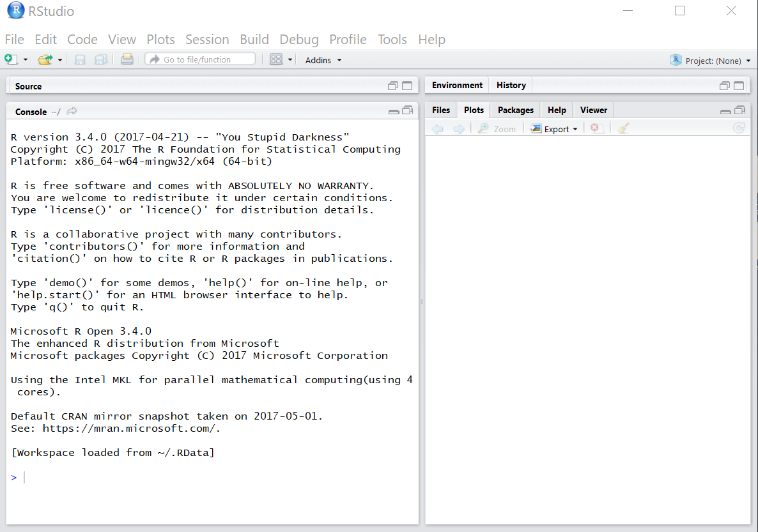The height and width of the screenshot is (532, 758).
Task: Click the Save document icon
Action: [80, 59]
